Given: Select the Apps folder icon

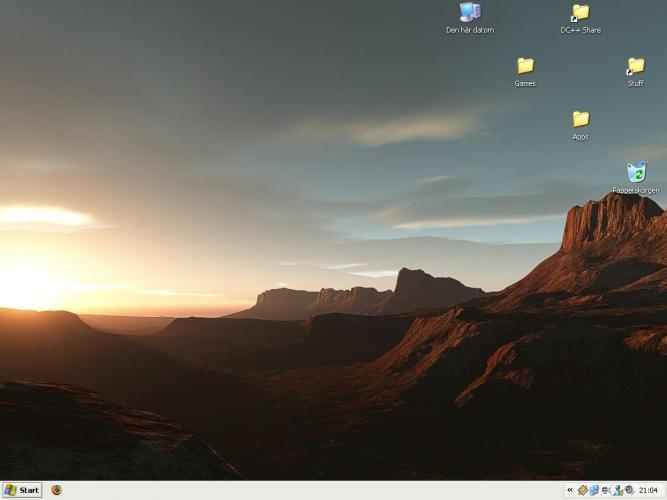Looking at the screenshot, I should [x=580, y=119].
